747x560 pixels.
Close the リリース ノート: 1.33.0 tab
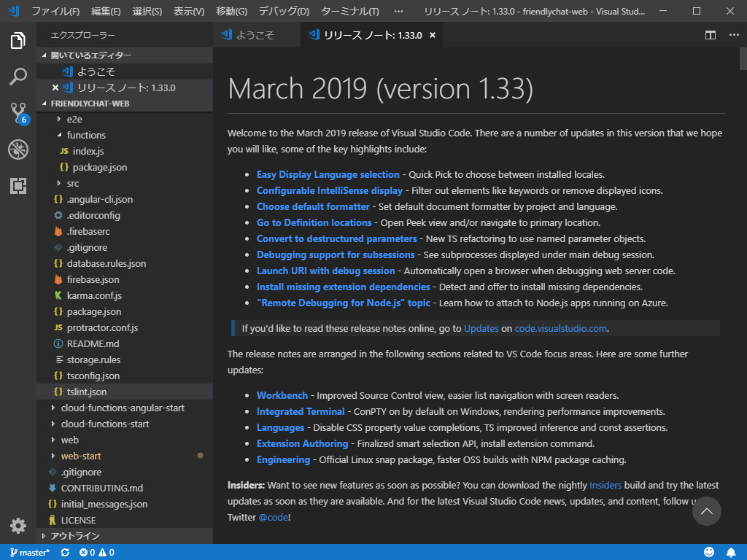[432, 35]
